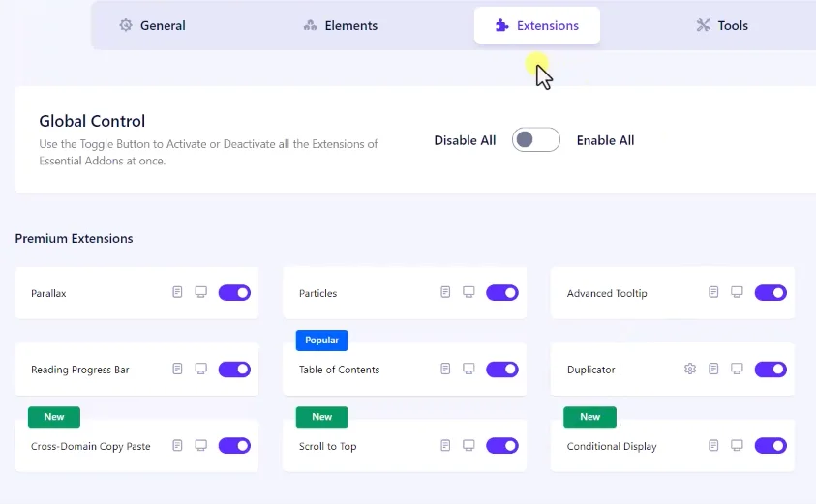Viewport: 816px width, 504px height.
Task: Open Particles documentation icon
Action: 445,292
